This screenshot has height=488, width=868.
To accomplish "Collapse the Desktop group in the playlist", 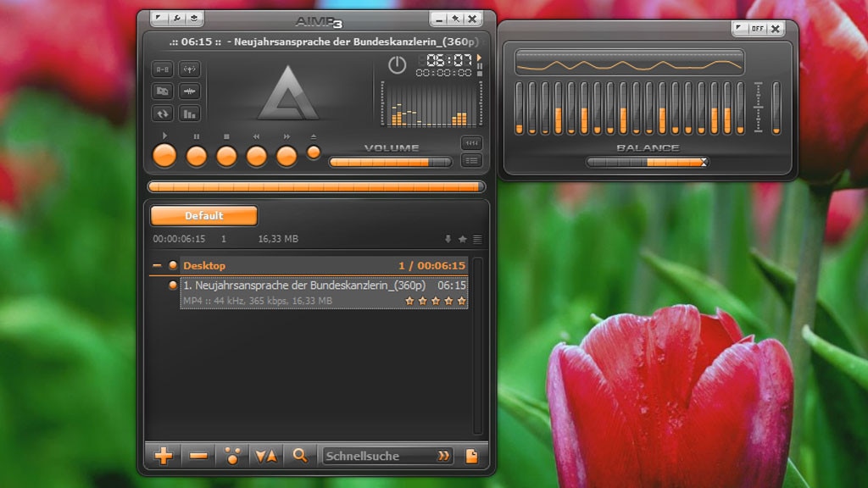I will click(157, 265).
